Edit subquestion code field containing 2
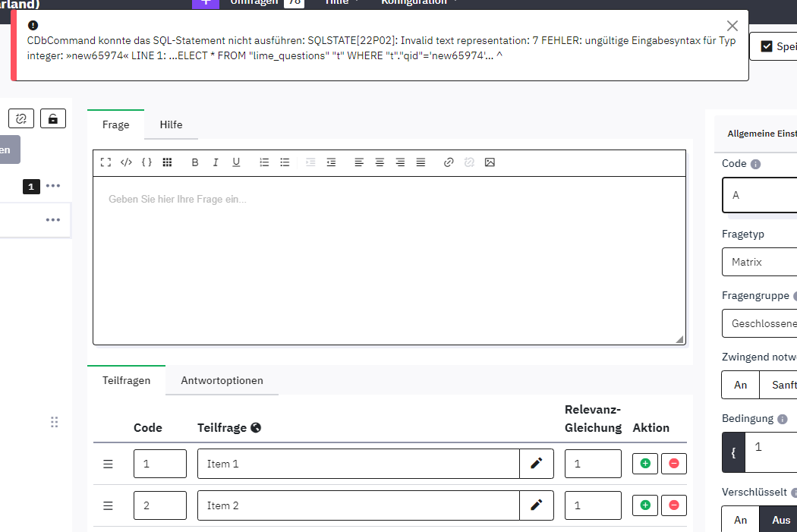The image size is (797, 532). pos(160,505)
